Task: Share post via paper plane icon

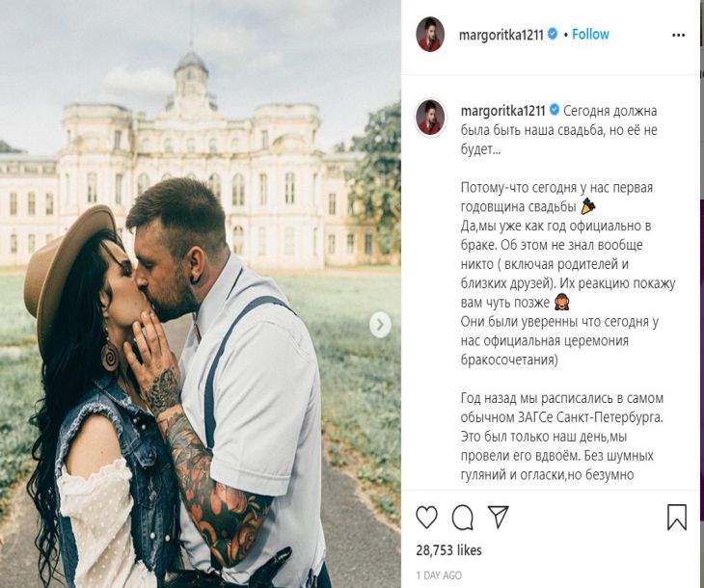Action: point(498,517)
